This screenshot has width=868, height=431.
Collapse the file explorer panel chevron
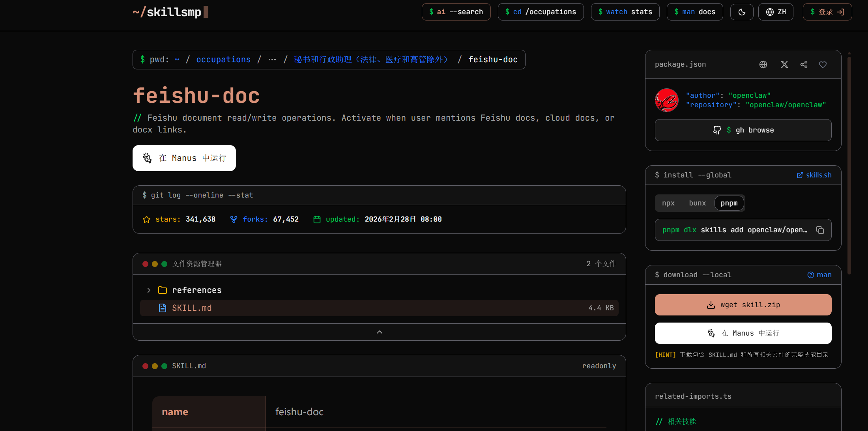pyautogui.click(x=379, y=332)
